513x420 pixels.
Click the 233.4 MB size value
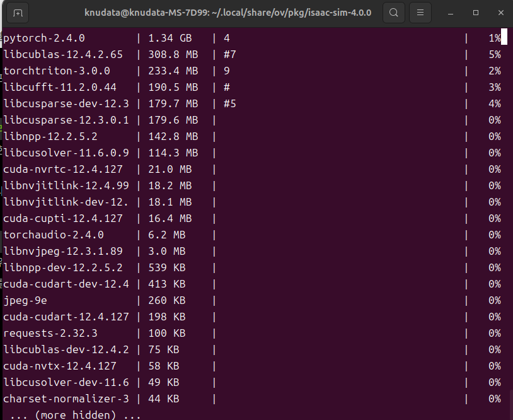click(x=173, y=71)
